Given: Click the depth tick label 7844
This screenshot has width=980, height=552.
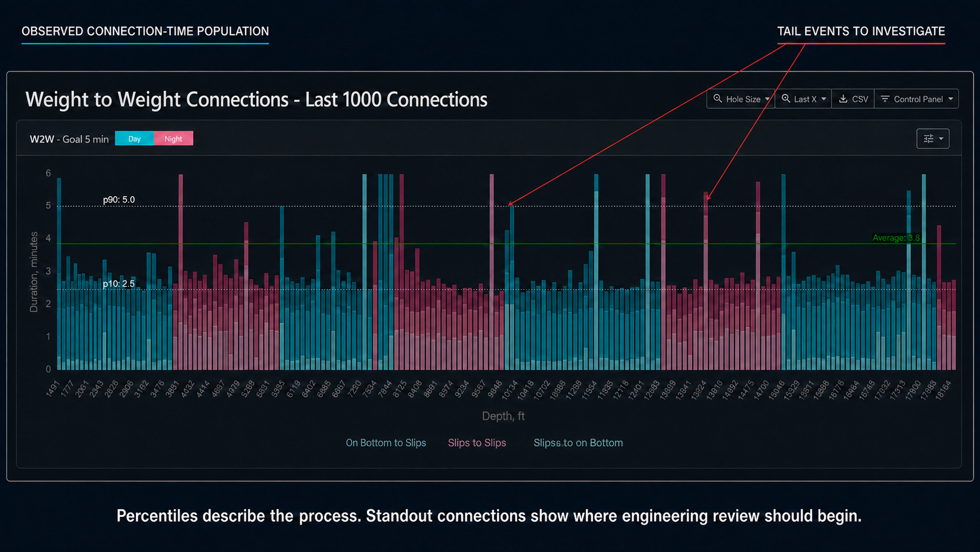Looking at the screenshot, I should pyautogui.click(x=385, y=389).
